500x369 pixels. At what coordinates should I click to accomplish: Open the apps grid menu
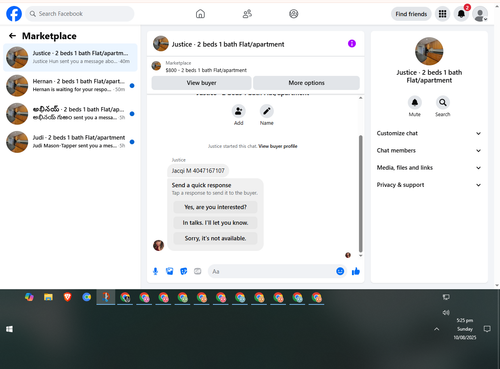(x=442, y=14)
